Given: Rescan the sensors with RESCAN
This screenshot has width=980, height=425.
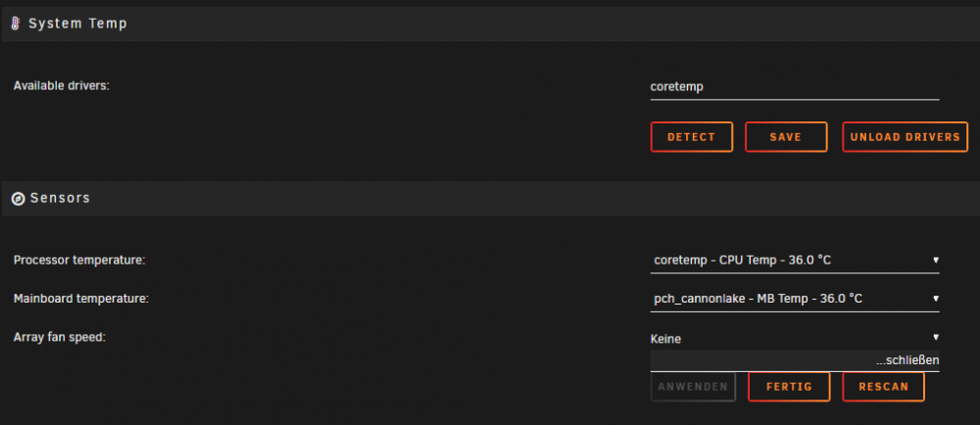Looking at the screenshot, I should pyautogui.click(x=883, y=387).
